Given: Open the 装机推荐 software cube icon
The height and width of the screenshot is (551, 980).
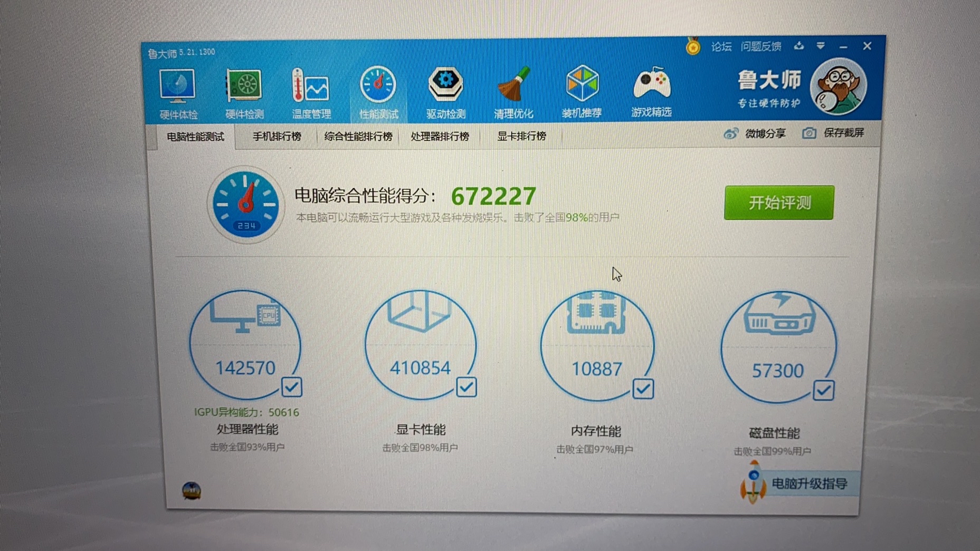Looking at the screenshot, I should [582, 92].
